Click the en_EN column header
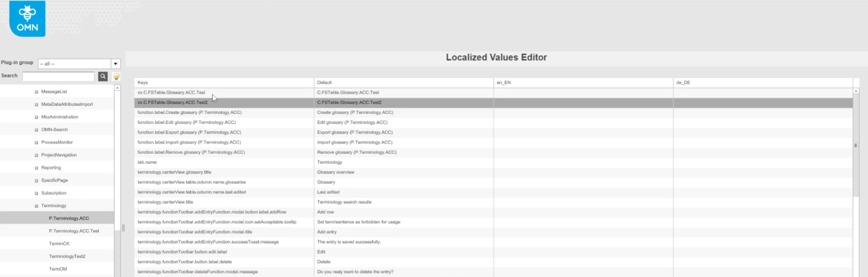868x277 pixels. point(583,82)
